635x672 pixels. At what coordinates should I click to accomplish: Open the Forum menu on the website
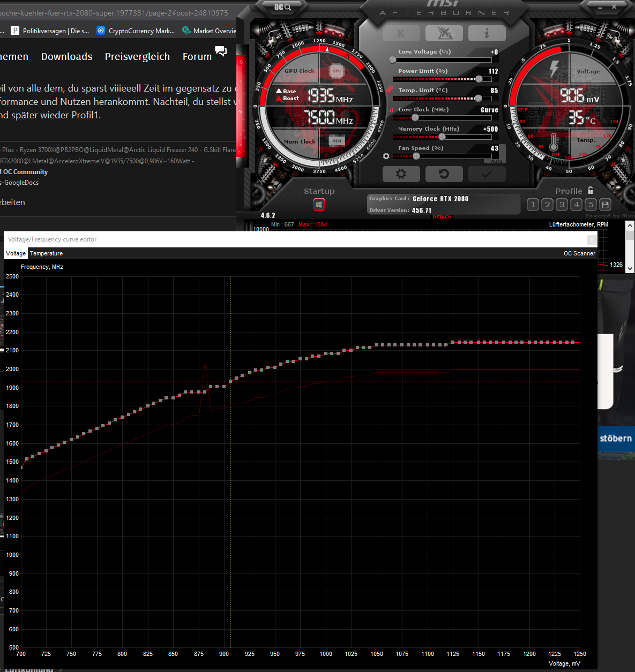[x=197, y=56]
